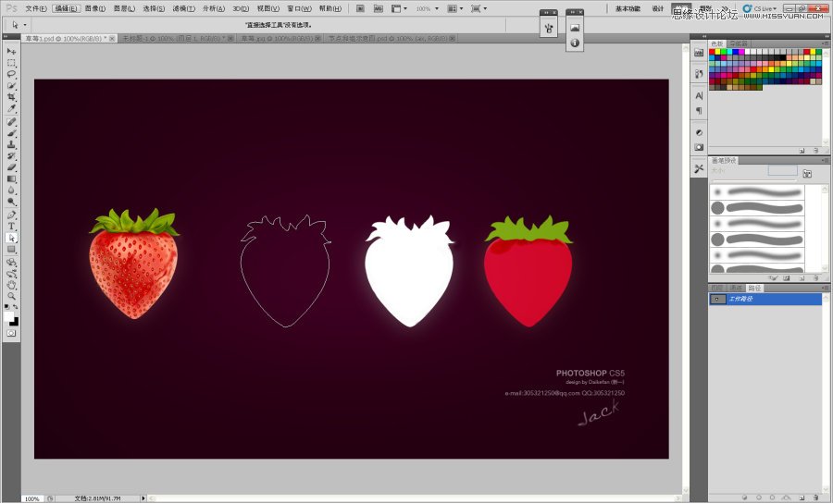Switch to the 设计 workspace
The width and height of the screenshot is (833, 504).
(658, 8)
